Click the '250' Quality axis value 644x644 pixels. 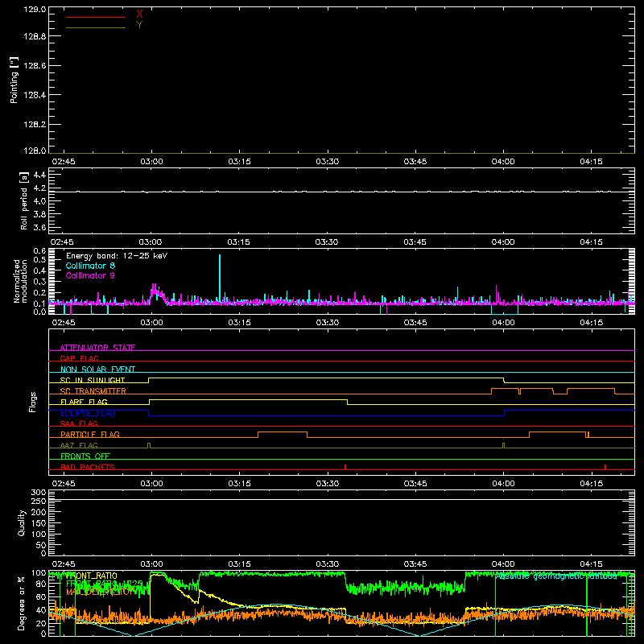[x=38, y=502]
